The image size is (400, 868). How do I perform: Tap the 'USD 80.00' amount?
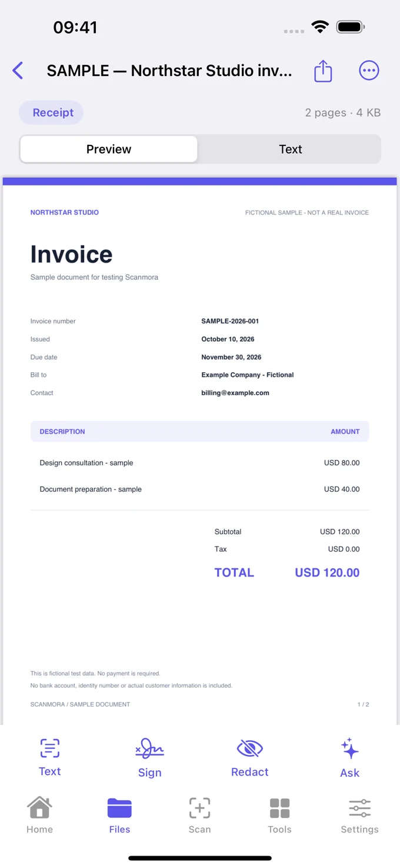342,463
